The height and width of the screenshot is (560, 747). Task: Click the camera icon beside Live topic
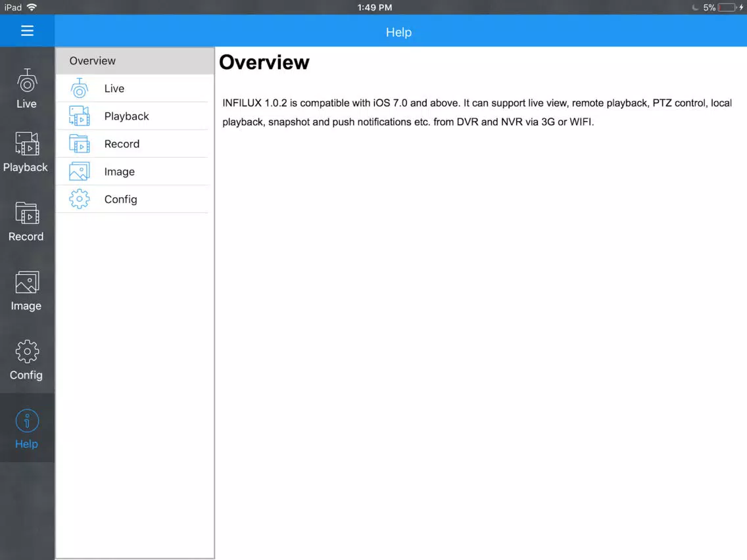(x=80, y=88)
